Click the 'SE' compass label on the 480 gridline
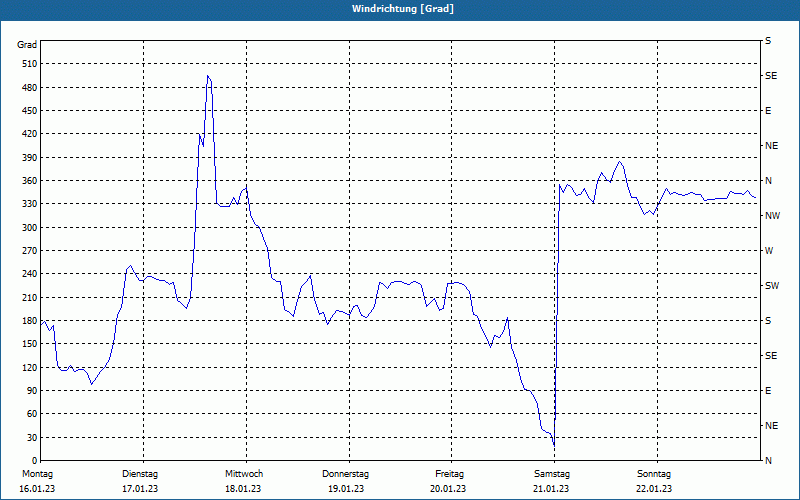This screenshot has width=800, height=500. coord(771,76)
